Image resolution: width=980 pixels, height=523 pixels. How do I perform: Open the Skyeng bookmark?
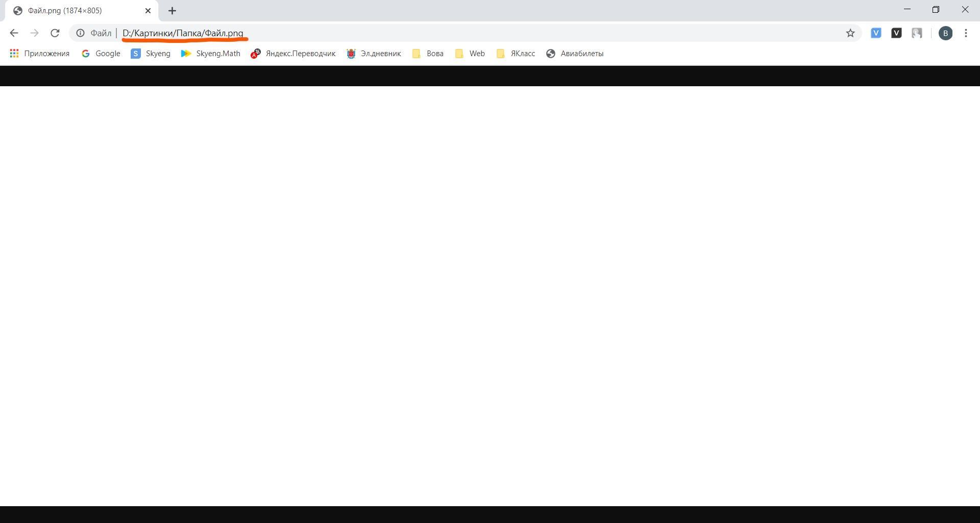(151, 54)
